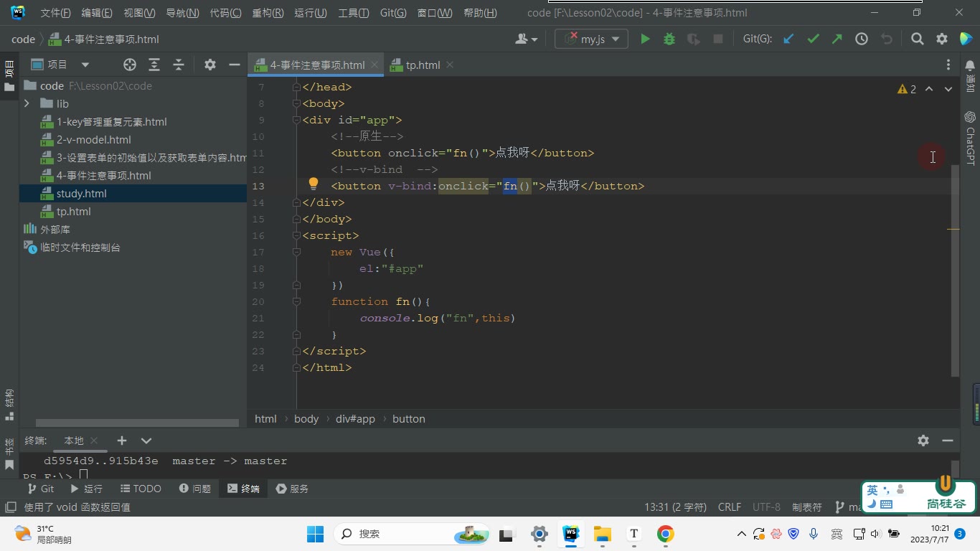The height and width of the screenshot is (551, 980).
Task: Click the CRLF line separator in status bar
Action: [x=730, y=507]
